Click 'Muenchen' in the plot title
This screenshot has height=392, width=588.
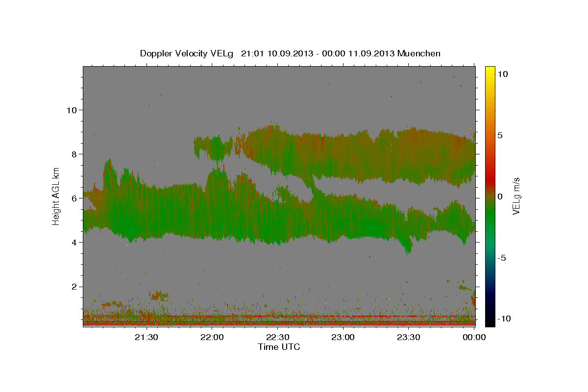[419, 53]
